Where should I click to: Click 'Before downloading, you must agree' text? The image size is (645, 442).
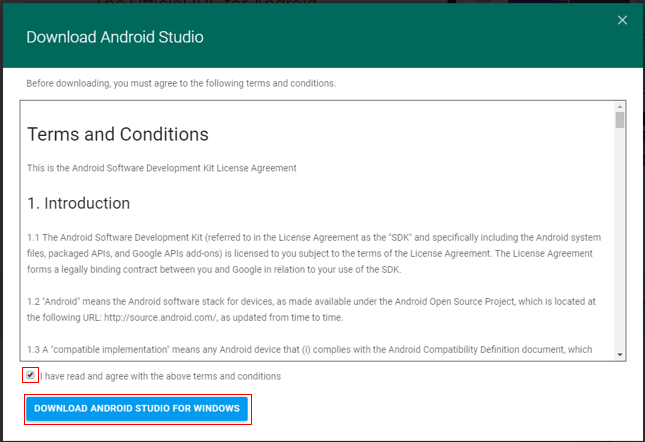click(x=181, y=83)
